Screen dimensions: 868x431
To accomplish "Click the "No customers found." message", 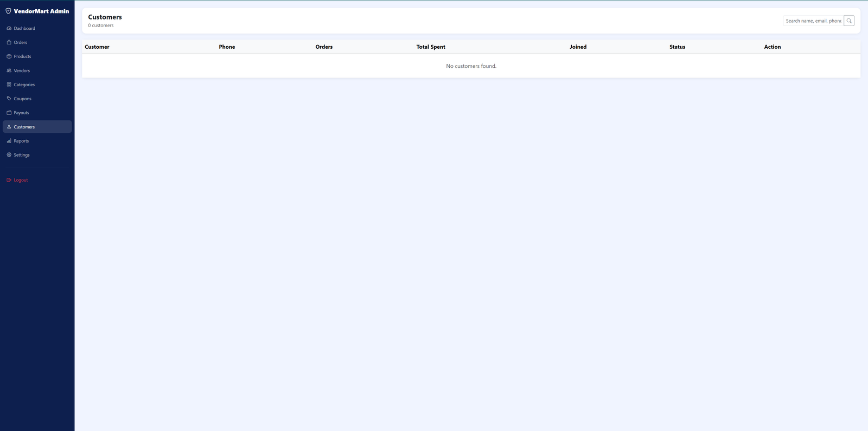I will pos(471,66).
